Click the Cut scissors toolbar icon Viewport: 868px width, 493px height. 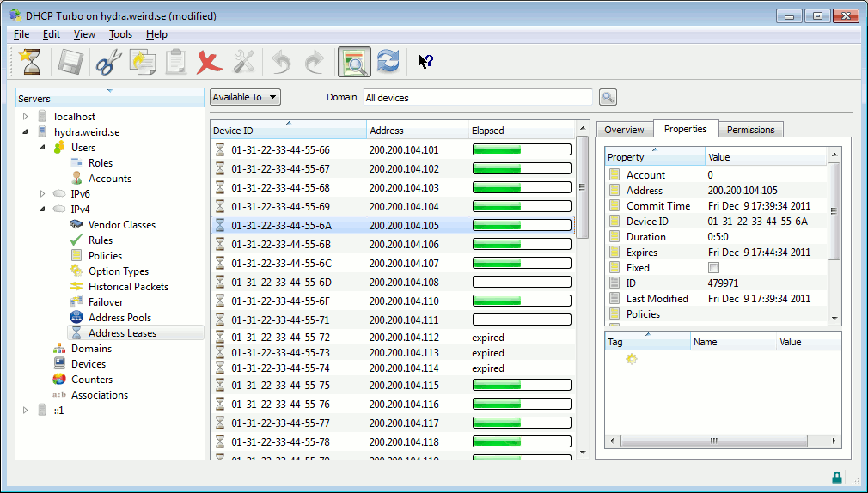[x=108, y=62]
